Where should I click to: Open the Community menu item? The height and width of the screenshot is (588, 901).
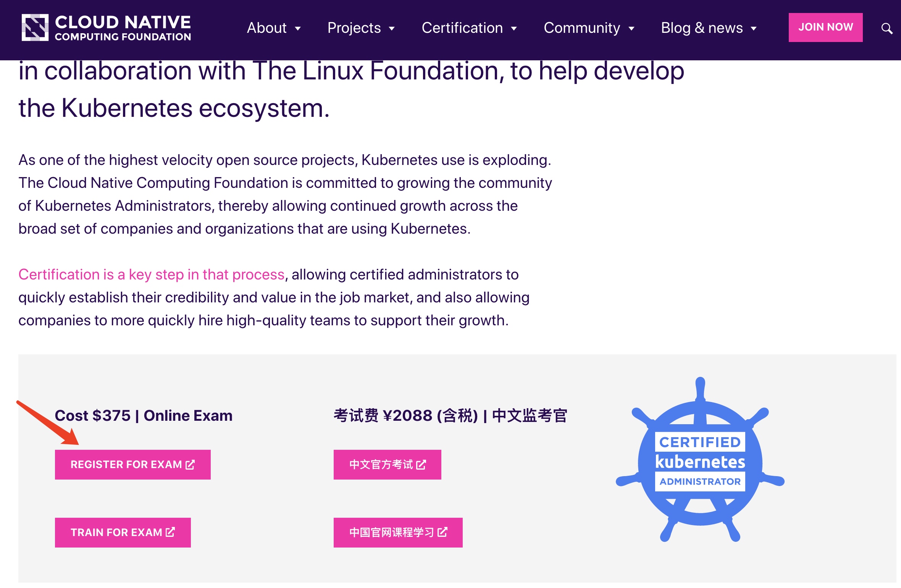(582, 28)
